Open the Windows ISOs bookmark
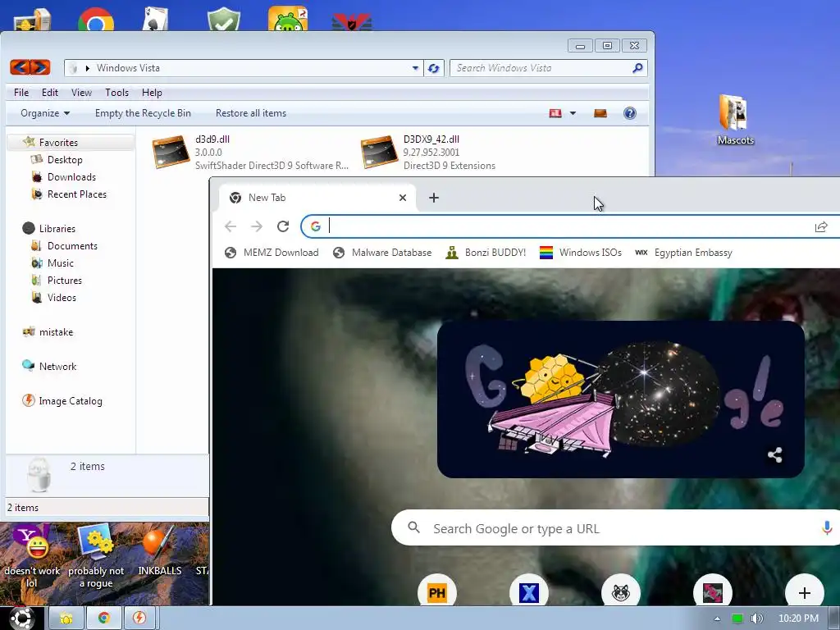The height and width of the screenshot is (630, 840). click(581, 253)
